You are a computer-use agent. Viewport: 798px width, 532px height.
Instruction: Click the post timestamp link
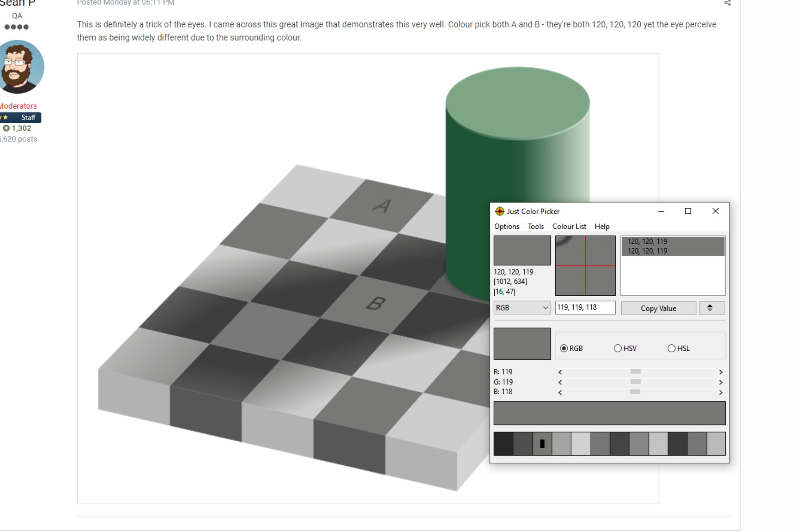(126, 3)
